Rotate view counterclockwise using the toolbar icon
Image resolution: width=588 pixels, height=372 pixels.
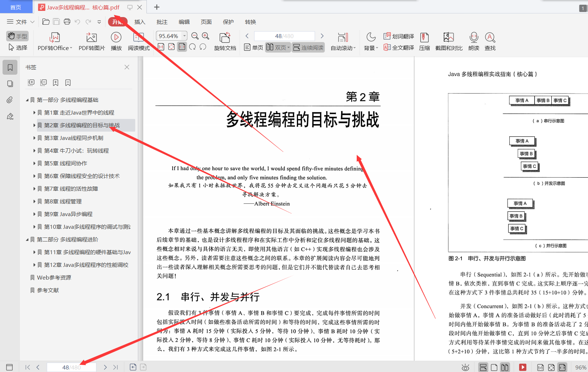[x=203, y=47]
